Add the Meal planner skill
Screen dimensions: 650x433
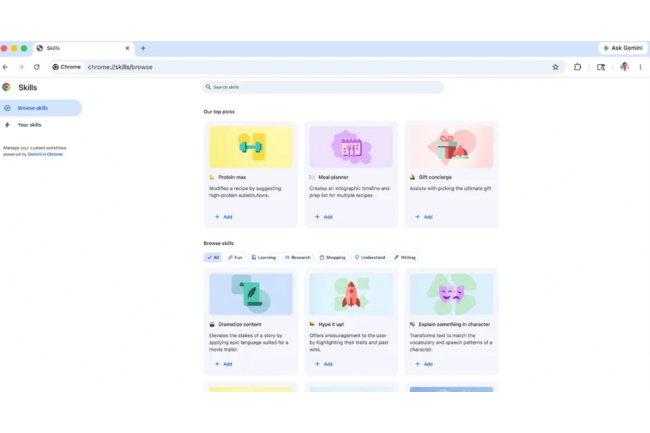(x=323, y=216)
